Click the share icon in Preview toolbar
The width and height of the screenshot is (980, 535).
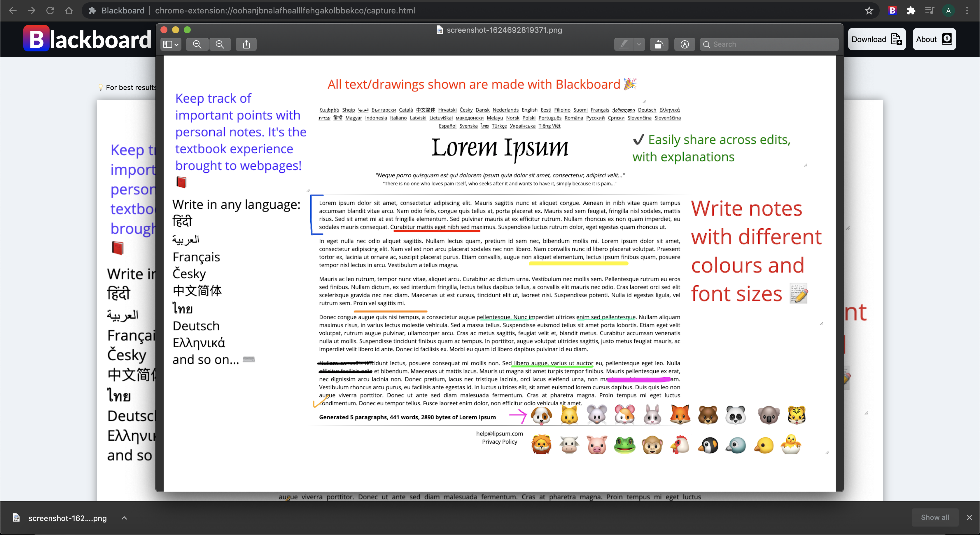click(246, 44)
